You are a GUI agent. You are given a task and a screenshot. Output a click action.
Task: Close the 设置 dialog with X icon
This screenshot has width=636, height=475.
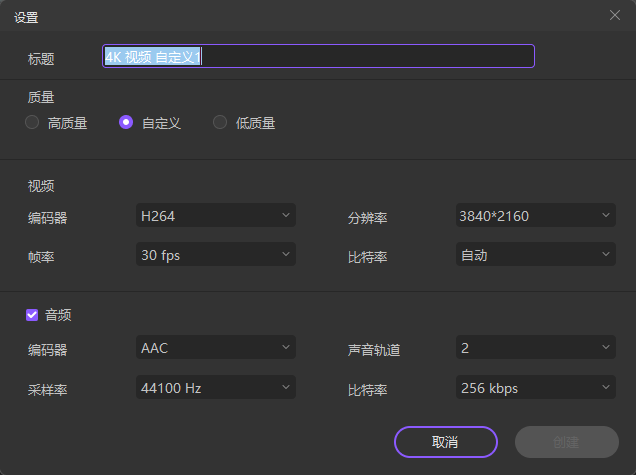click(614, 15)
